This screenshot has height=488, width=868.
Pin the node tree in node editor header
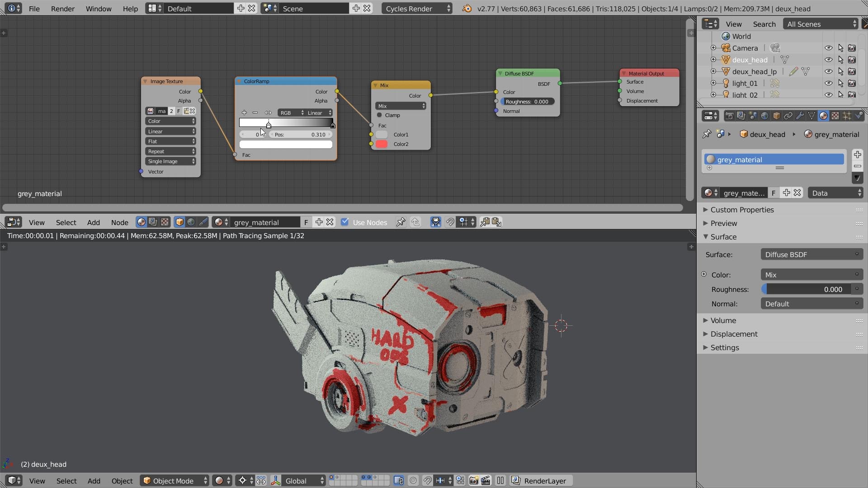(401, 222)
